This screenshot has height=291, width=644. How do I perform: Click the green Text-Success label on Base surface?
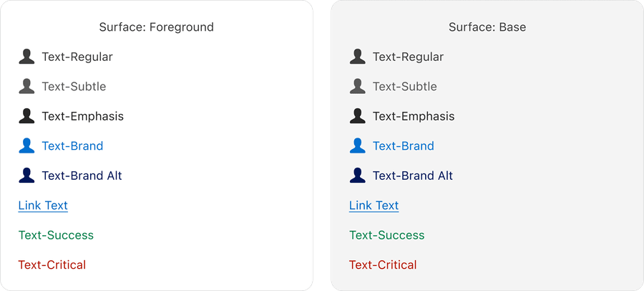386,235
